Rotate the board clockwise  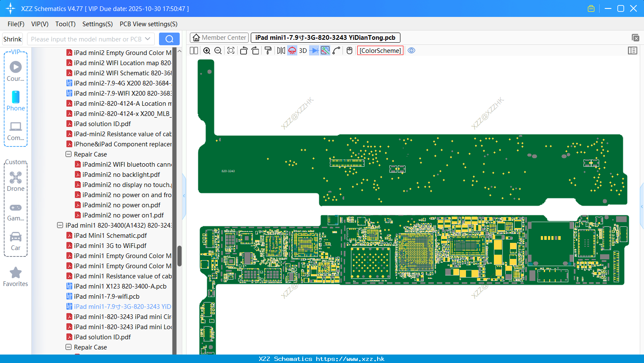255,51
